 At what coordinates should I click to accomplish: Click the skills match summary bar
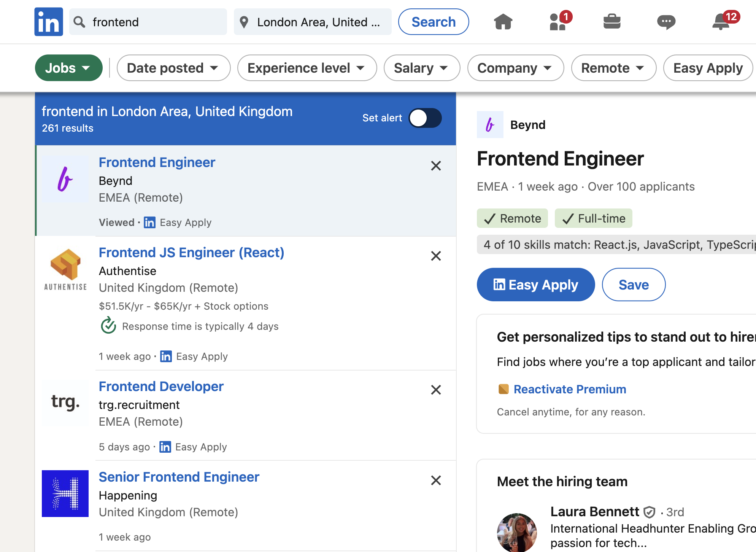coord(616,244)
